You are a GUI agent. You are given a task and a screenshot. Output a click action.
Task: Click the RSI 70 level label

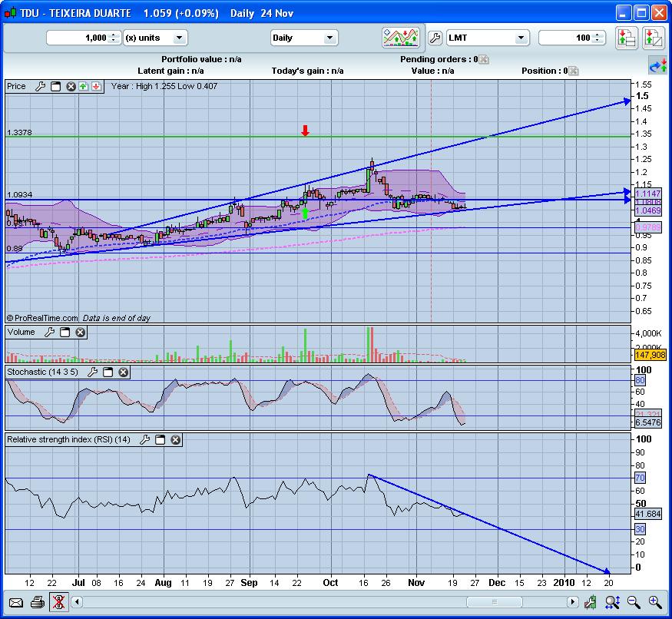640,478
